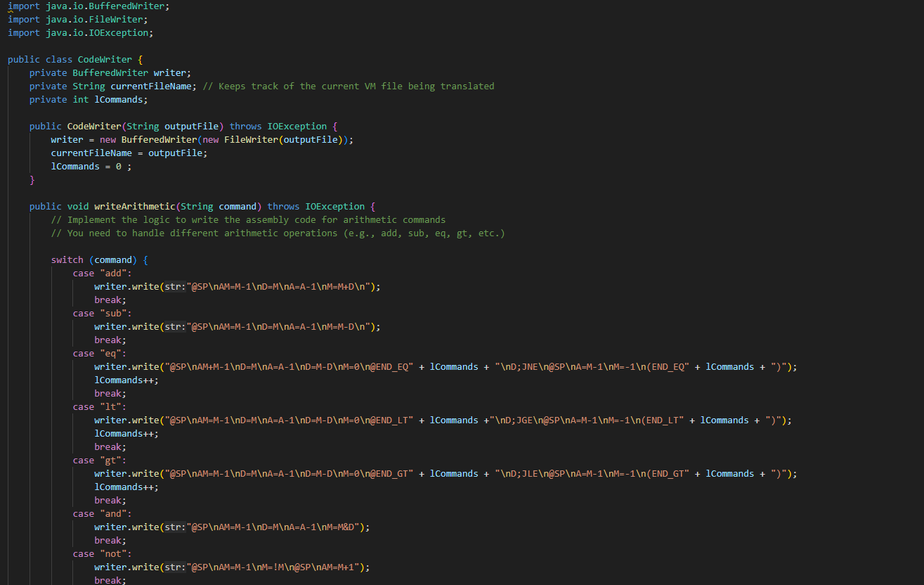Click the CodeWriter class name

tap(105, 59)
